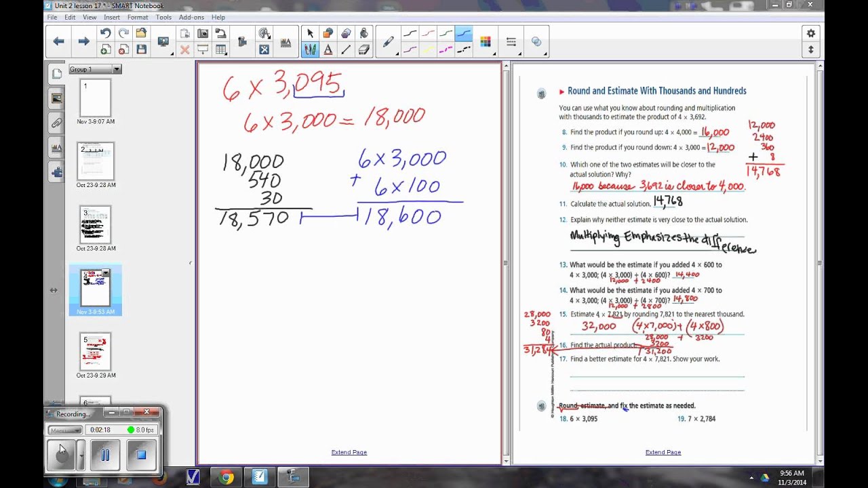The image size is (868, 488).
Task: Click the Redo icon
Action: point(123,33)
